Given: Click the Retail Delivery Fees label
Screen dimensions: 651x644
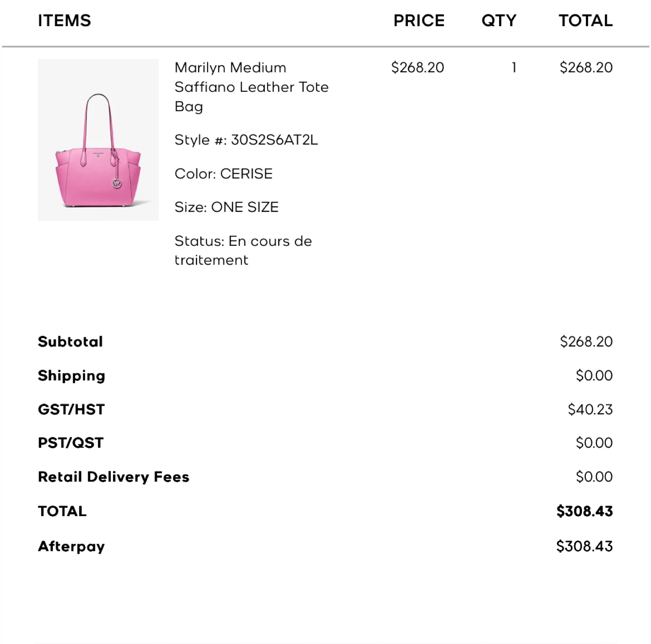Looking at the screenshot, I should pyautogui.click(x=113, y=477).
